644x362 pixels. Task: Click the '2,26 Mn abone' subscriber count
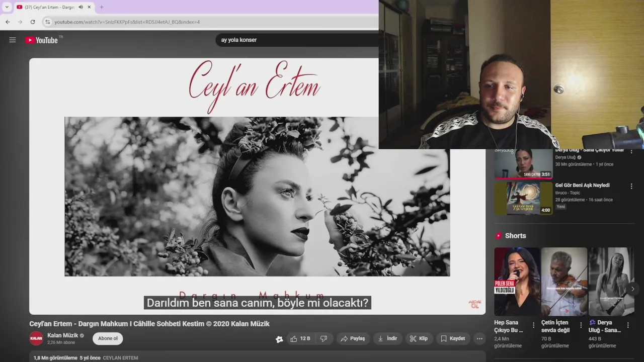[61, 342]
